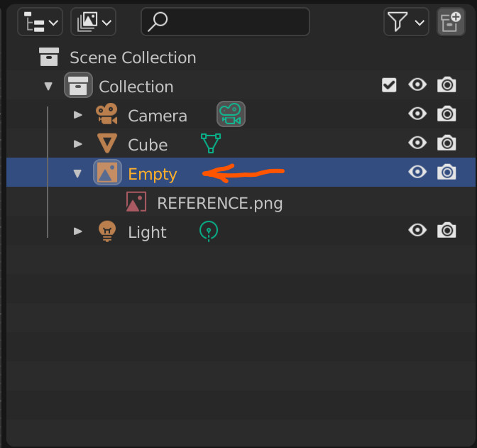Uncheck the Collection exclude checkbox
The image size is (477, 448).
coord(389,85)
